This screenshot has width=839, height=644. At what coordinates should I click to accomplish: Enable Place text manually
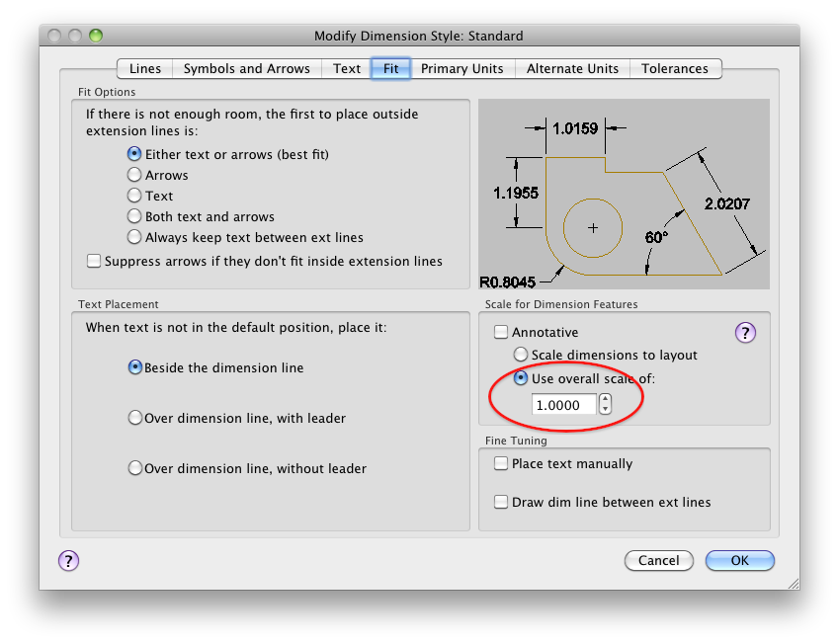(500, 462)
